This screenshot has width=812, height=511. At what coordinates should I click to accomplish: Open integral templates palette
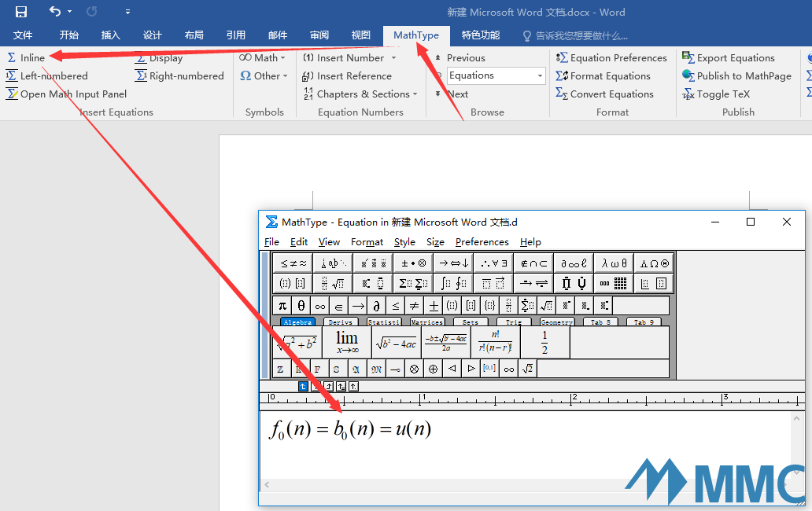454,284
